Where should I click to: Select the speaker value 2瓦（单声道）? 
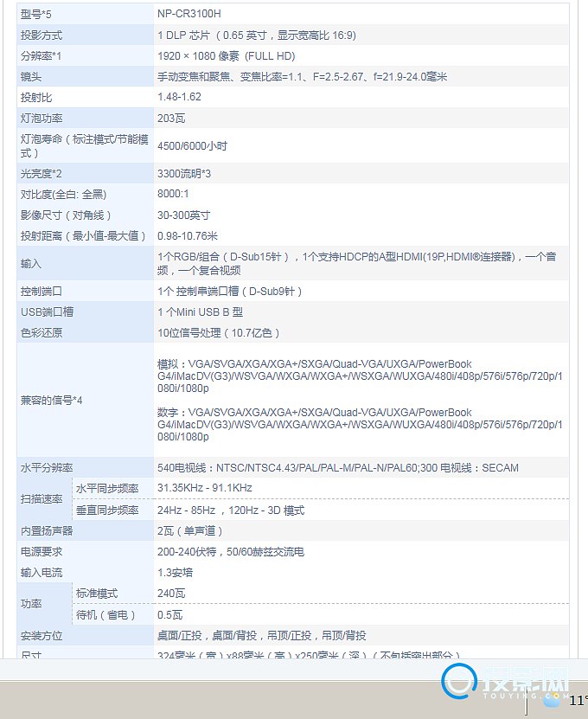click(190, 531)
